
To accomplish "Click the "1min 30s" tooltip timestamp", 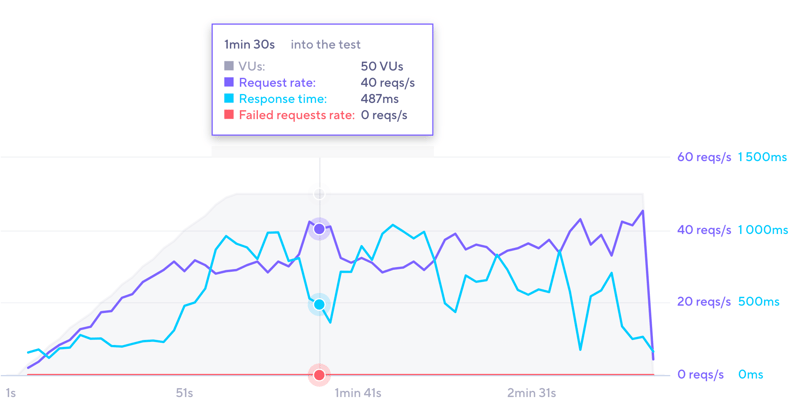I will [251, 44].
